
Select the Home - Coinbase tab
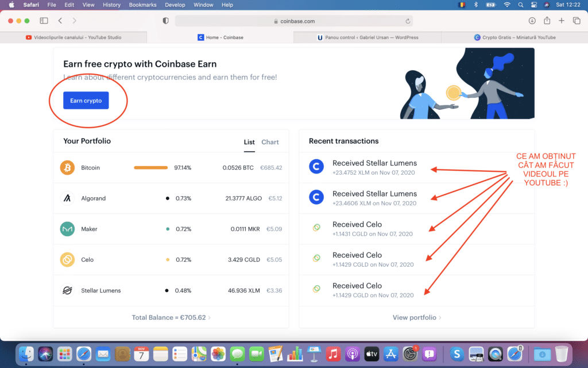click(220, 37)
